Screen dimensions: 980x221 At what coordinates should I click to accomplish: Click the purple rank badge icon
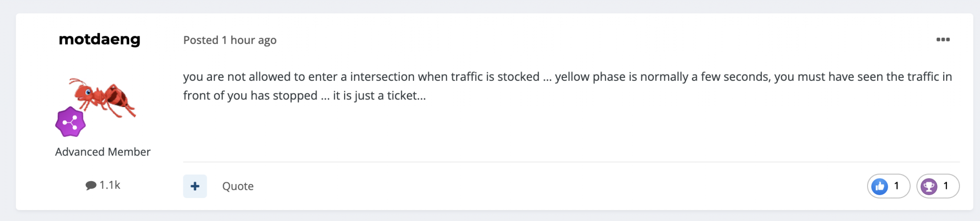click(70, 122)
